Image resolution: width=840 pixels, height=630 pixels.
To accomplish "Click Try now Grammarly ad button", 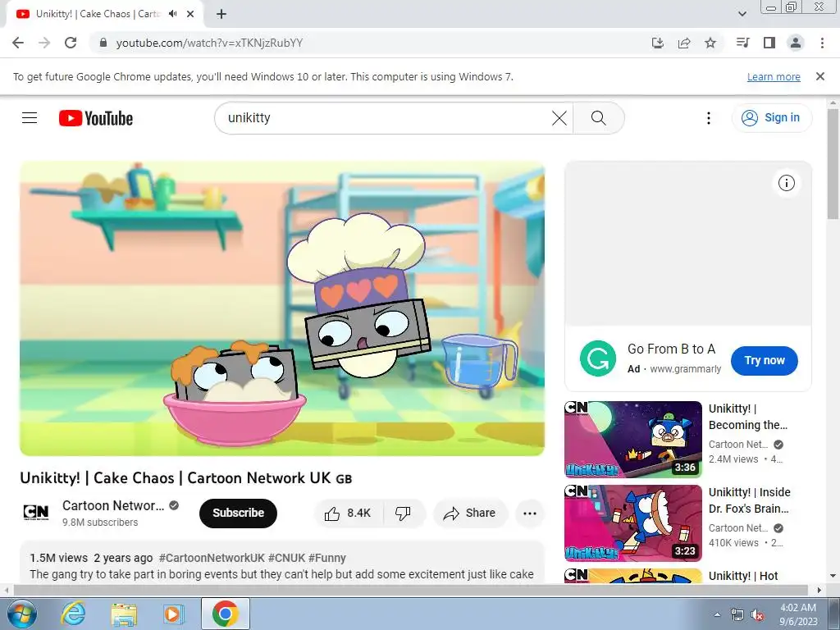I will 764,361.
